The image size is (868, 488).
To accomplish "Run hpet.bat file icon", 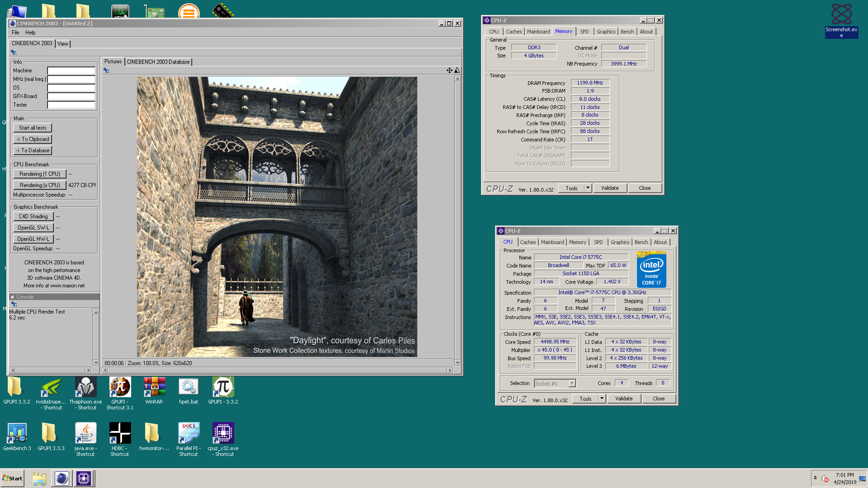I will pyautogui.click(x=189, y=390).
